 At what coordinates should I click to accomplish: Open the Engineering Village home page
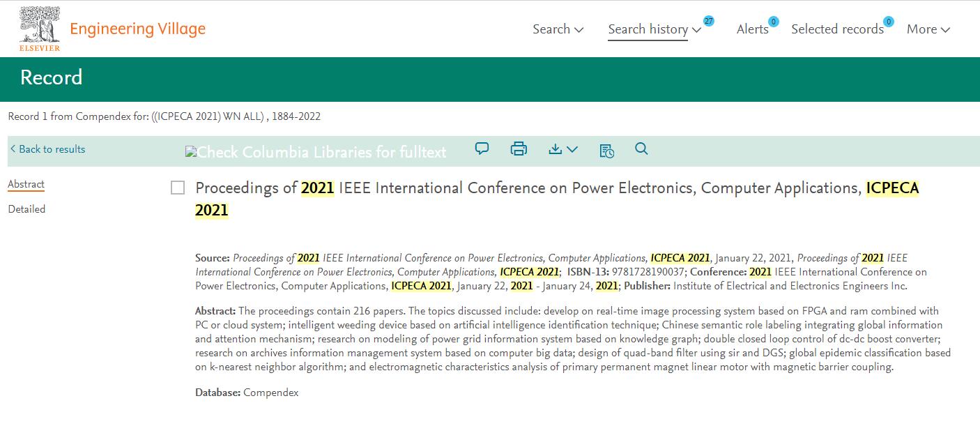pos(137,29)
